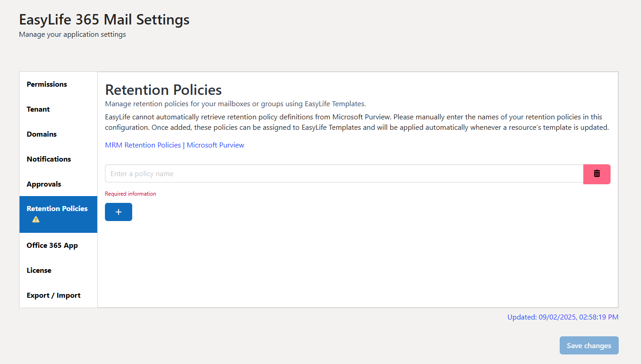Select the Notifications section
Screen dimensions: 641x364
coord(49,159)
